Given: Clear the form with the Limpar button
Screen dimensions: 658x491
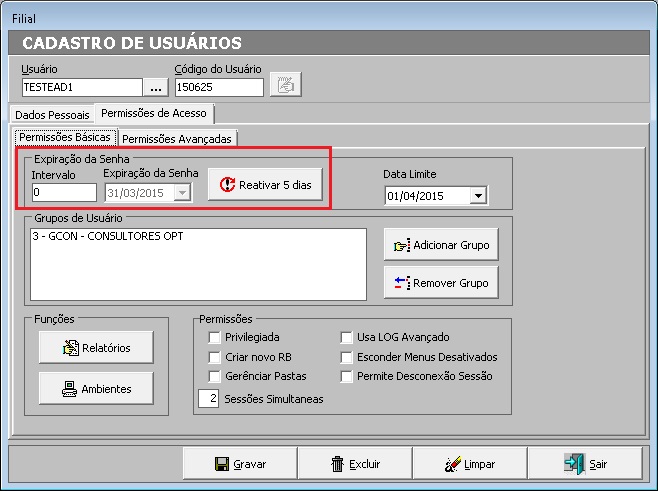Looking at the screenshot, I should pyautogui.click(x=469, y=464).
